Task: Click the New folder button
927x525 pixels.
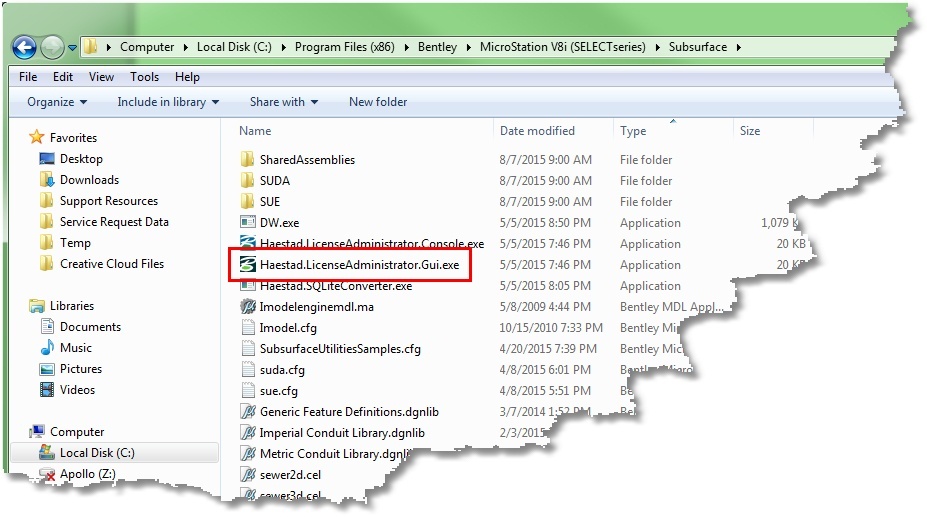Action: click(378, 102)
